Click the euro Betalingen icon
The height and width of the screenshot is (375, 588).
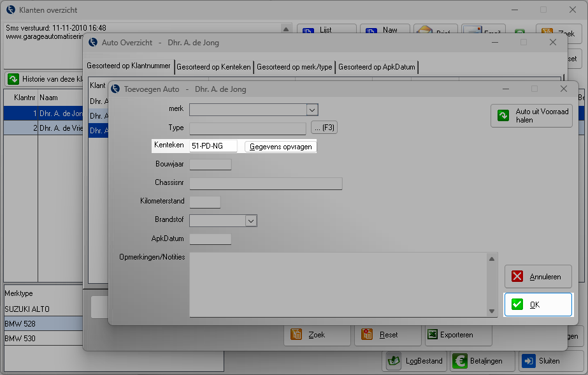(459, 361)
